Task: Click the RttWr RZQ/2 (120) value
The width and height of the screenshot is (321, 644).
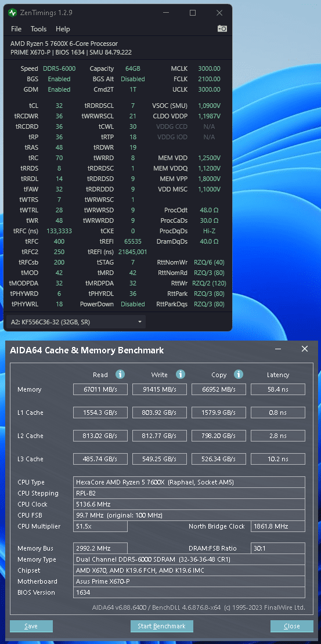Action: click(x=209, y=283)
